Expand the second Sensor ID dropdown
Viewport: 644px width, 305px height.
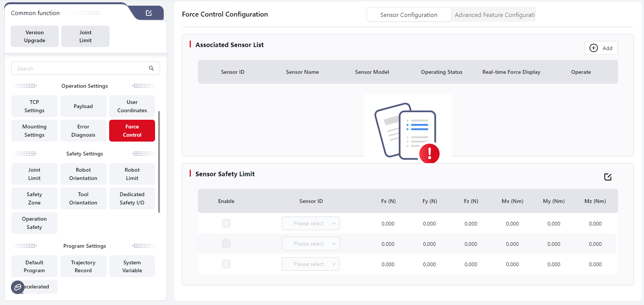311,244
